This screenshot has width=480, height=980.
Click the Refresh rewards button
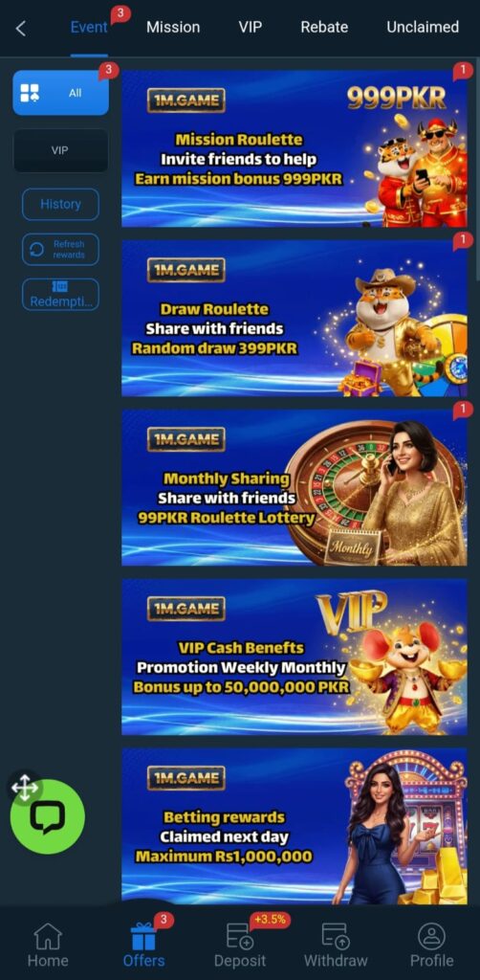point(60,250)
